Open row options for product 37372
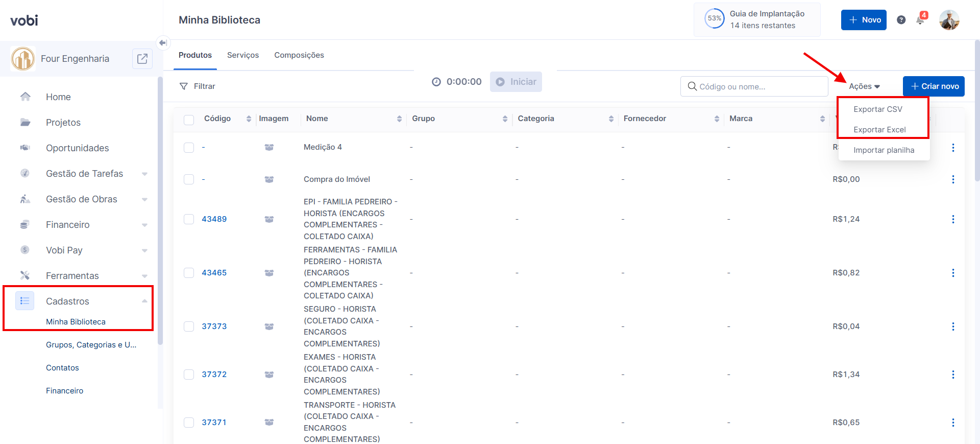The width and height of the screenshot is (980, 444). [x=953, y=375]
